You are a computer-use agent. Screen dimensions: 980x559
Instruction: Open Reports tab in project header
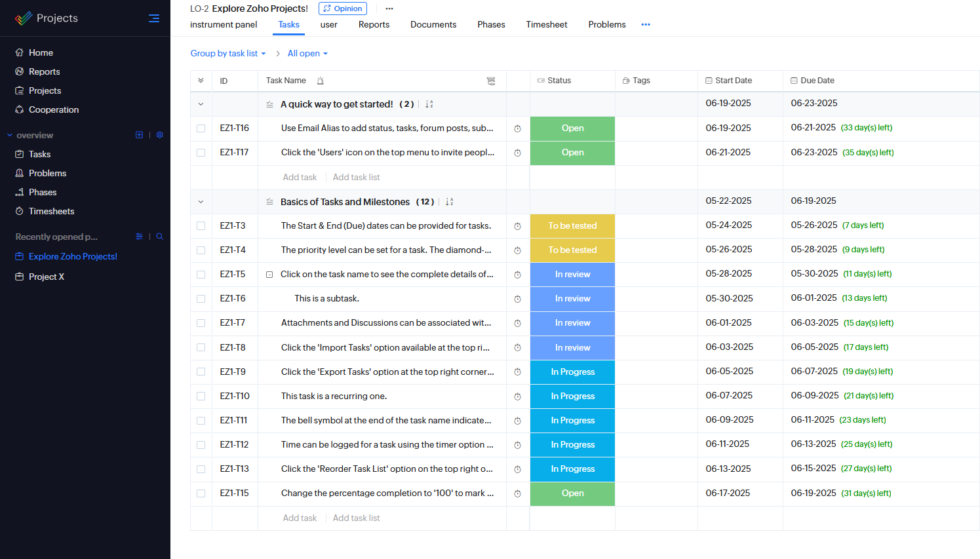pos(374,24)
